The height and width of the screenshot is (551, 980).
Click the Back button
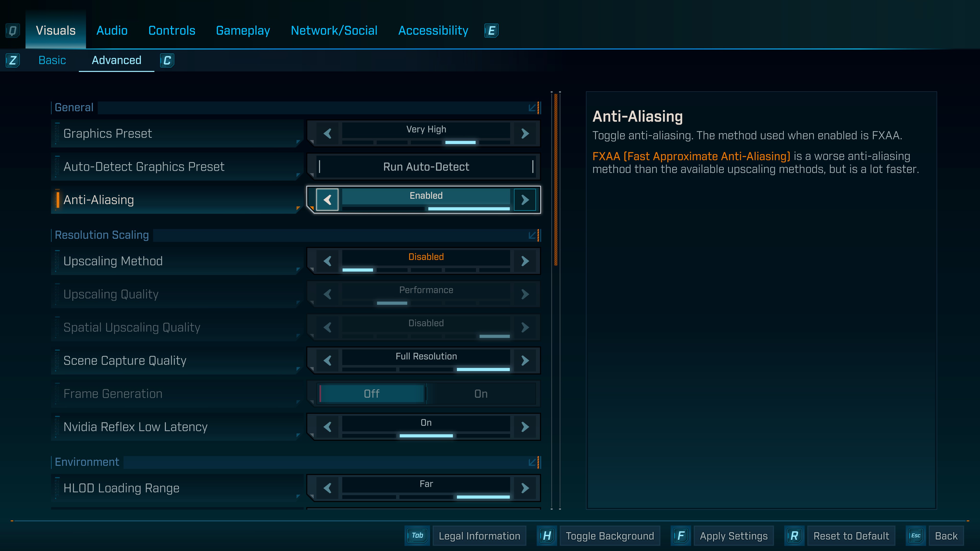tap(946, 535)
